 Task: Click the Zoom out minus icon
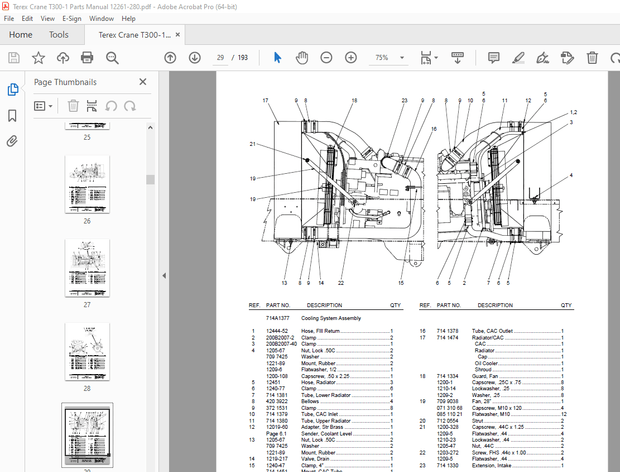click(326, 58)
